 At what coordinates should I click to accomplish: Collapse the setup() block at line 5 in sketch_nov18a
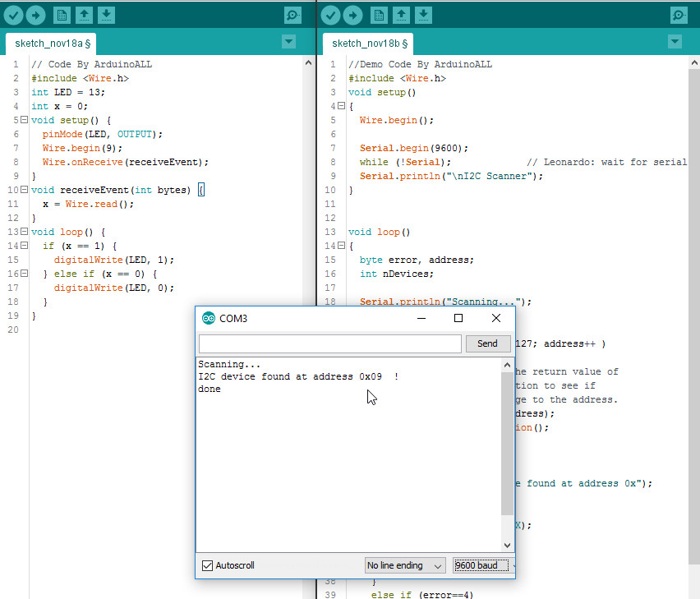(24, 120)
